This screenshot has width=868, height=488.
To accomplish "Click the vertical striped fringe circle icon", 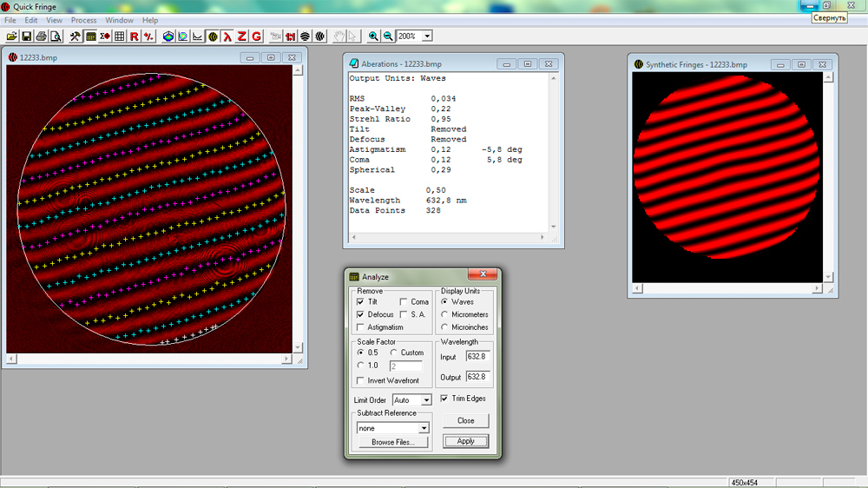I will click(320, 36).
